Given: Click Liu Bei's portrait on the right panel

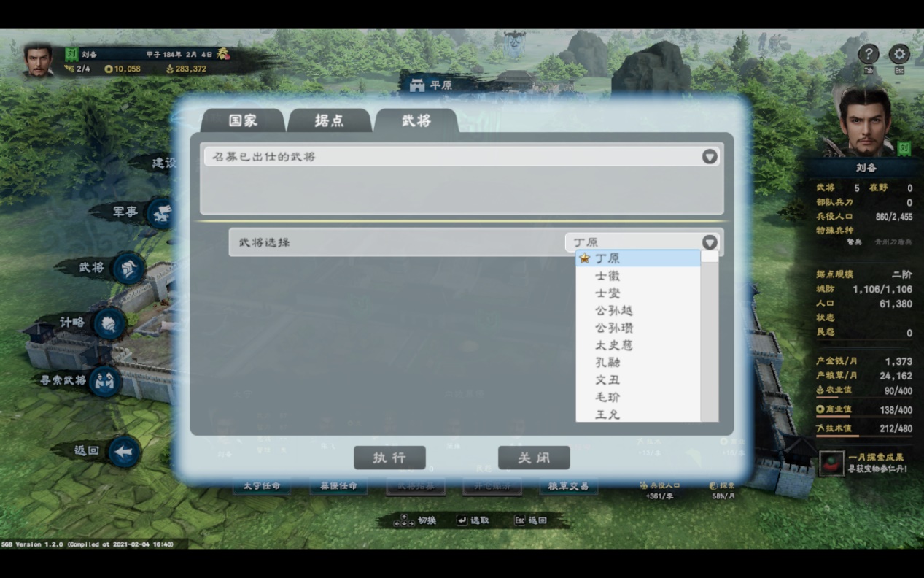Looking at the screenshot, I should (868, 119).
